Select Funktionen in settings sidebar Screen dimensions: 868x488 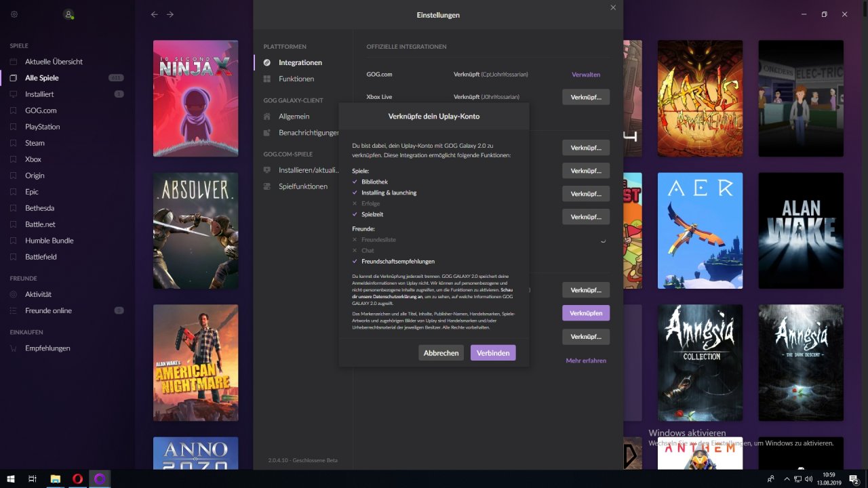coord(296,79)
